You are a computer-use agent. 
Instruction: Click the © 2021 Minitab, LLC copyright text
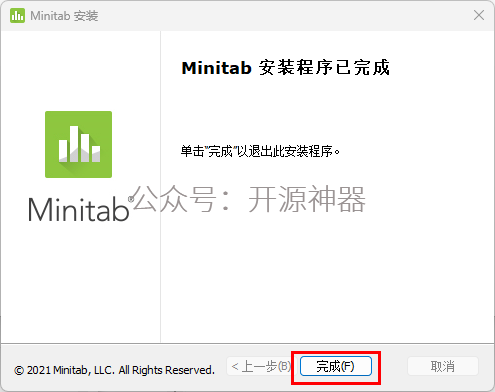(x=114, y=370)
